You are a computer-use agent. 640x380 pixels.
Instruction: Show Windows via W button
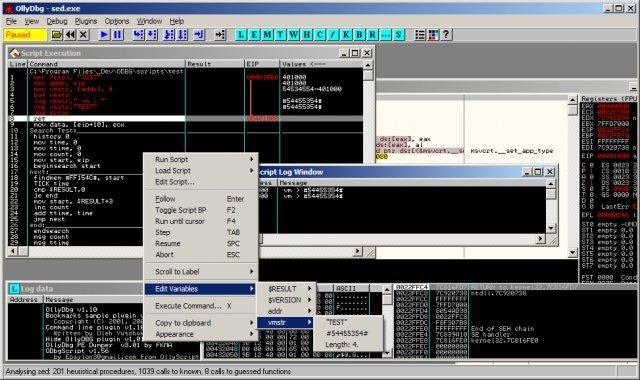[293, 35]
